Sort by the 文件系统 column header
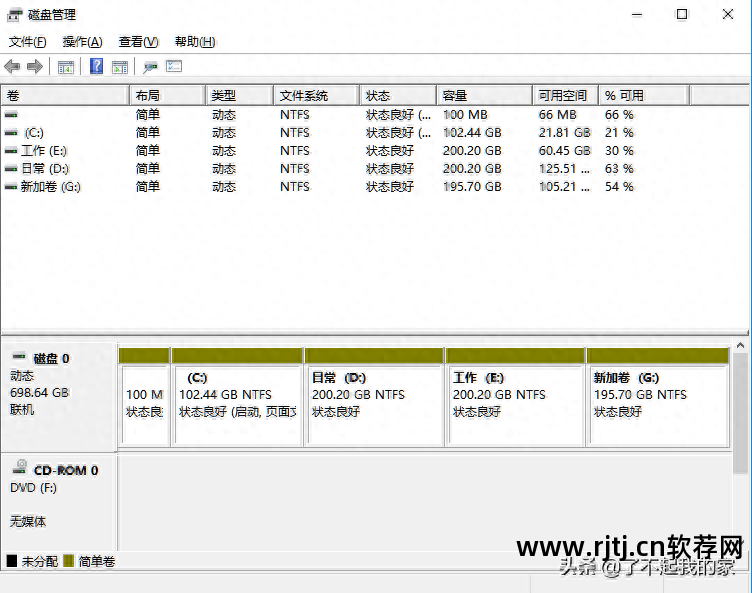 tap(314, 96)
